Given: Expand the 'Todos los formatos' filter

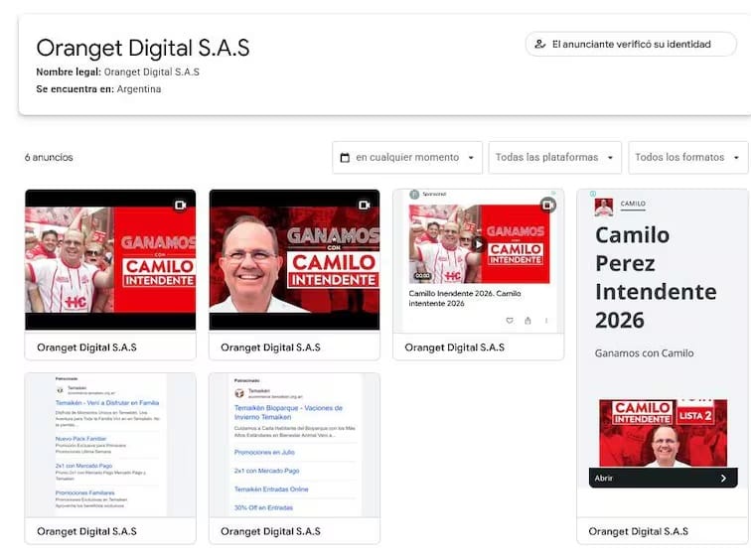Looking at the screenshot, I should pos(687,158).
